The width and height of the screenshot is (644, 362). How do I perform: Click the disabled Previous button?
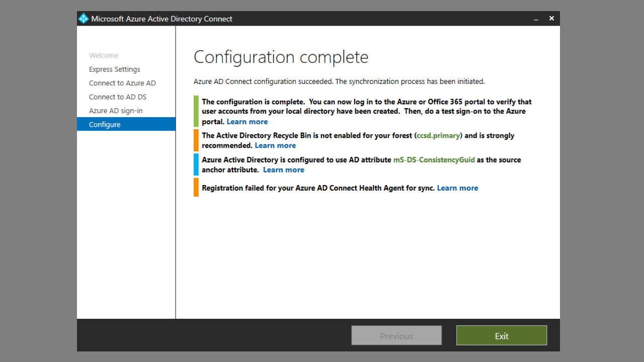coord(396,335)
